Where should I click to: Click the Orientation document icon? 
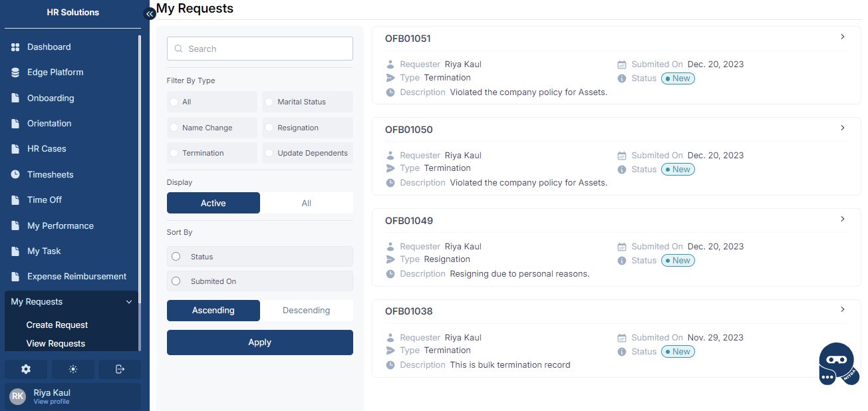click(x=15, y=124)
